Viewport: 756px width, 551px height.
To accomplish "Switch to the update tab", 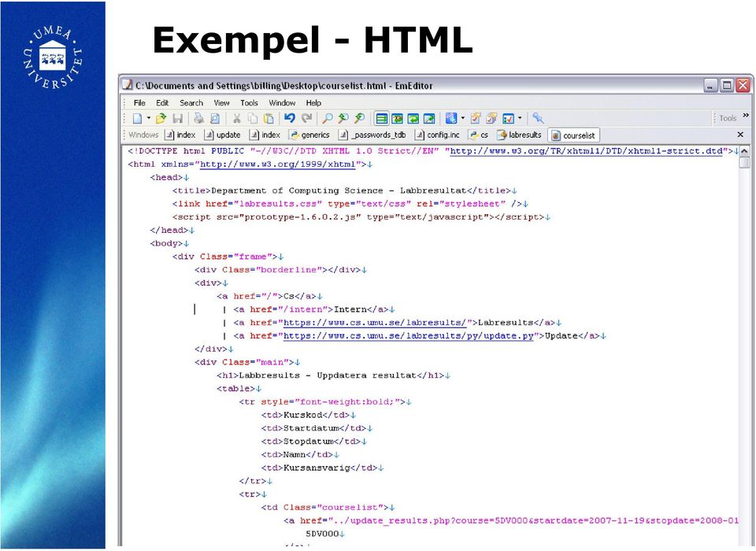I will 222,135.
